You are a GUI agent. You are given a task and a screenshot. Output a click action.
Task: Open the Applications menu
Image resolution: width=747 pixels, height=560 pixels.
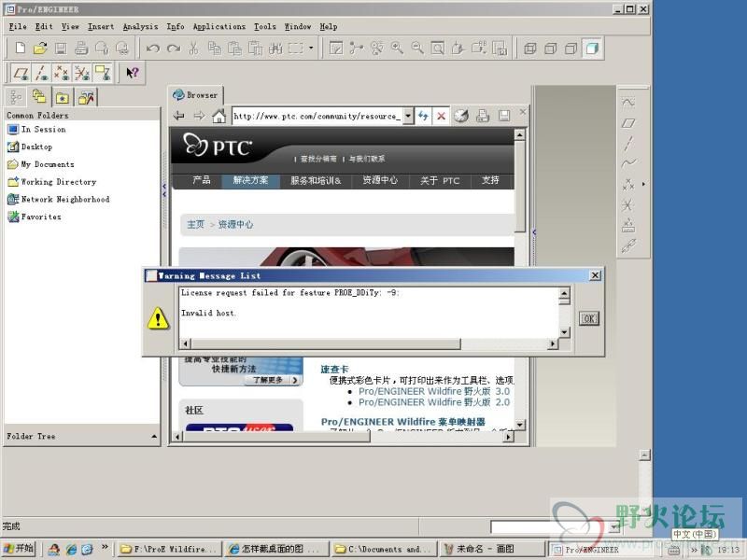(218, 27)
